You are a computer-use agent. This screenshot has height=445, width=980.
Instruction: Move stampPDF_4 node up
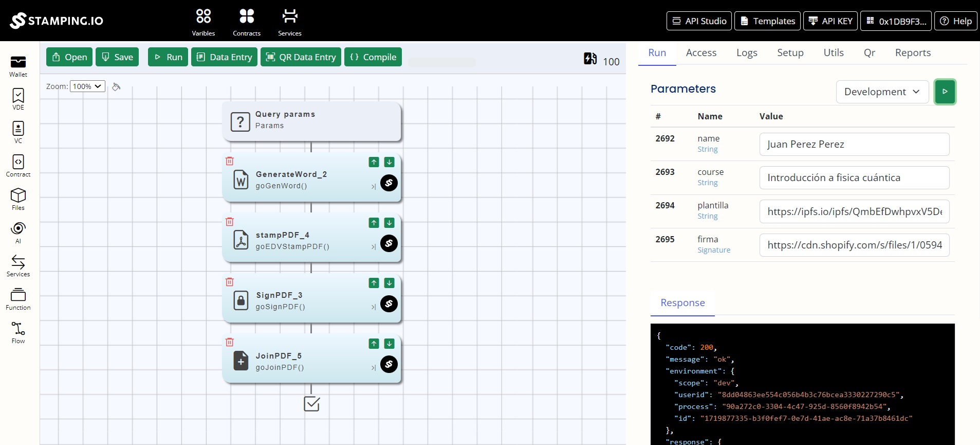click(x=374, y=223)
